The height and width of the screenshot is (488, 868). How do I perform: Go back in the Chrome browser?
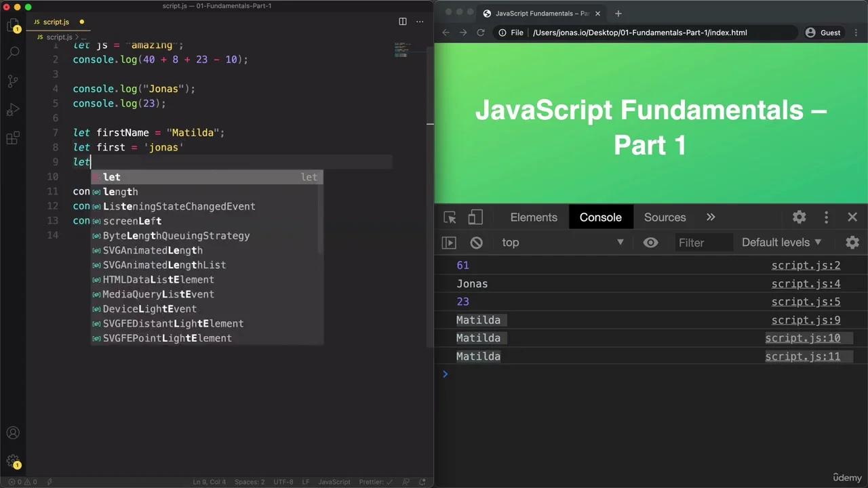pyautogui.click(x=446, y=33)
